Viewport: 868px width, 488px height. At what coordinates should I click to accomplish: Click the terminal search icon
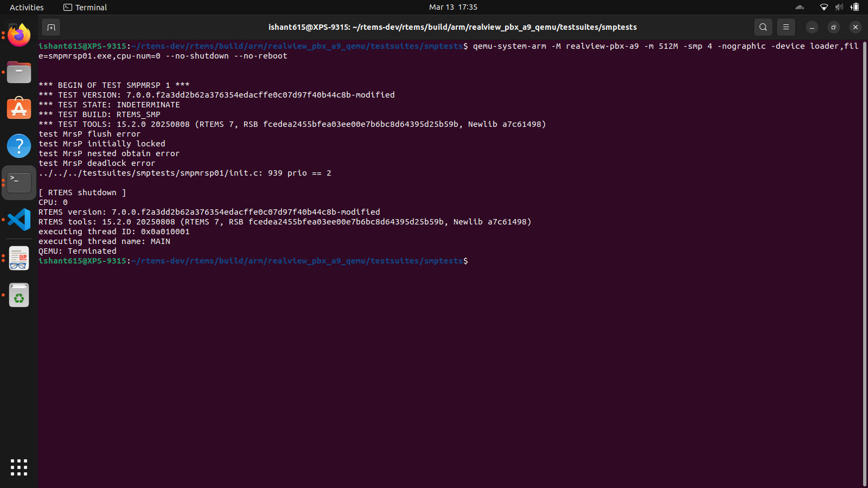(763, 27)
